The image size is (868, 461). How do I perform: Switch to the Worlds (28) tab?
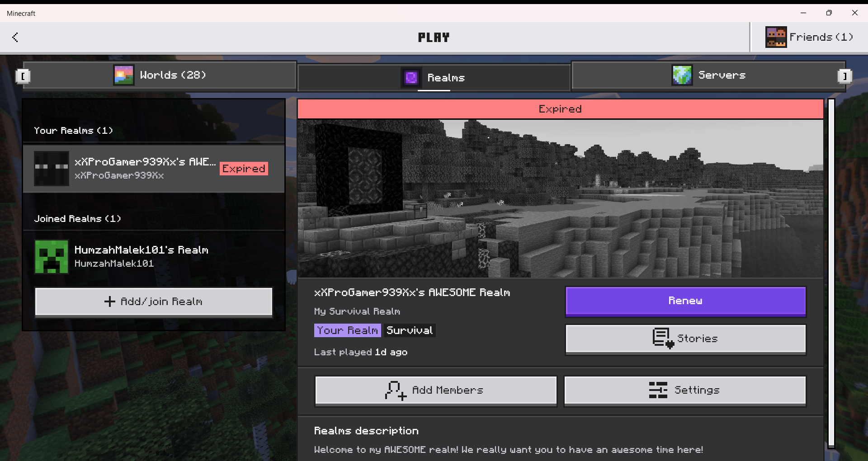(160, 75)
